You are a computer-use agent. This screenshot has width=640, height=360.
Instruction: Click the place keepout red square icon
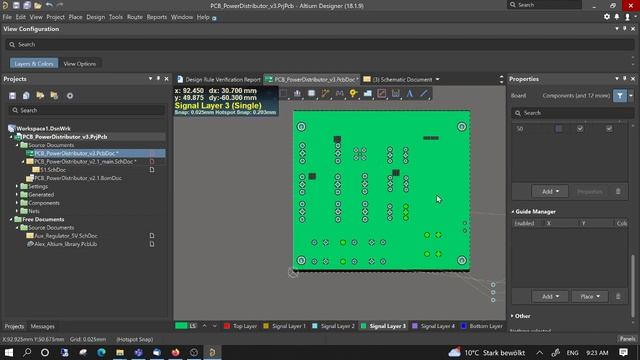pos(382,93)
